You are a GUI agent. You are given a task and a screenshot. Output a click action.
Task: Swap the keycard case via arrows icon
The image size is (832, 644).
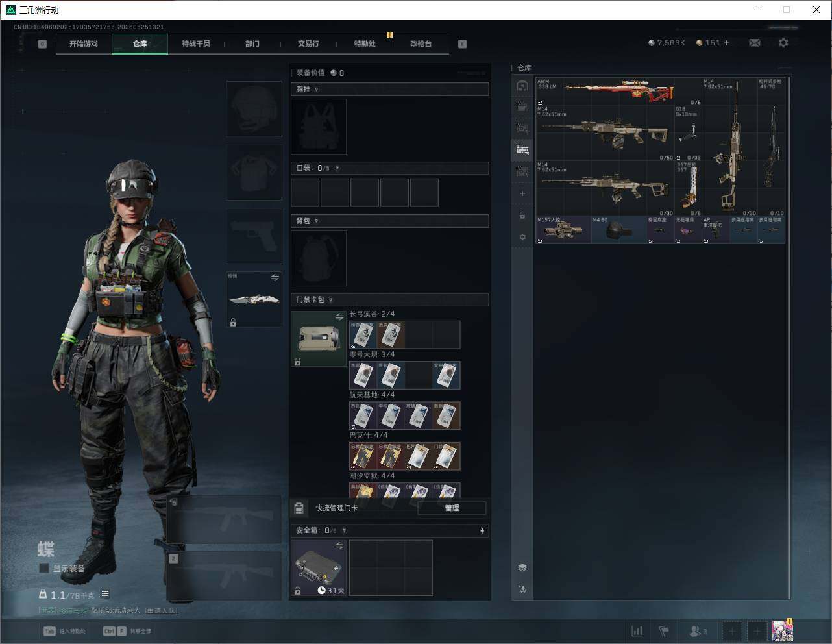[339, 317]
